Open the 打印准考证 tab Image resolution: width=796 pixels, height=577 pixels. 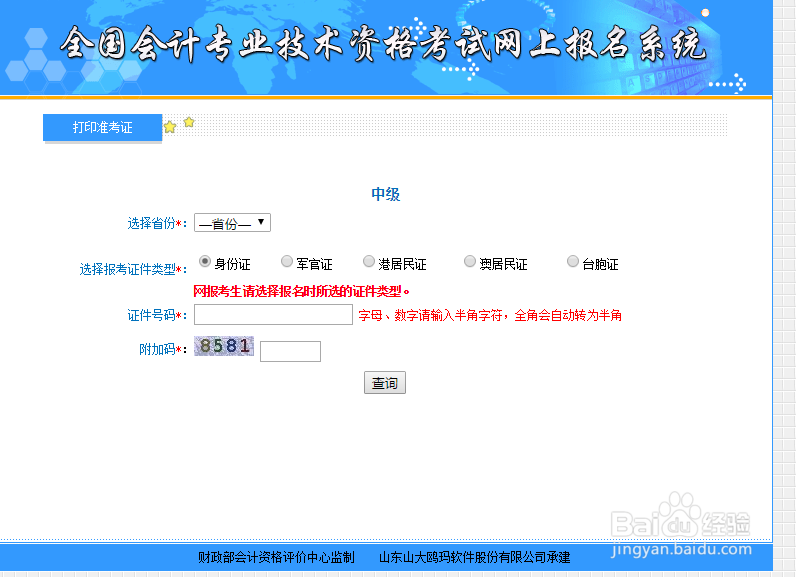coord(103,127)
